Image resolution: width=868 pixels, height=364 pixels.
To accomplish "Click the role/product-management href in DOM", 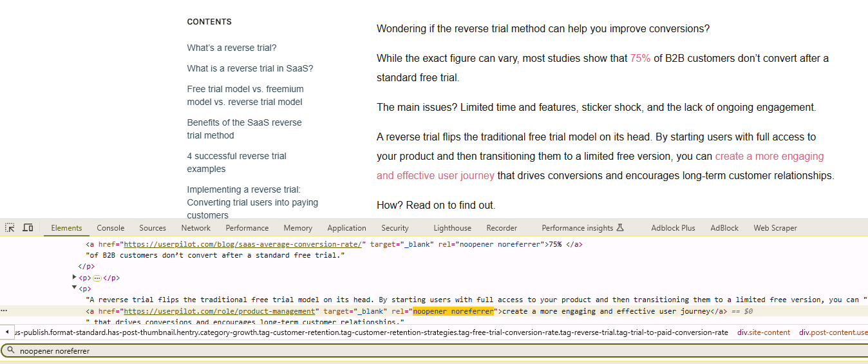I will (x=219, y=311).
